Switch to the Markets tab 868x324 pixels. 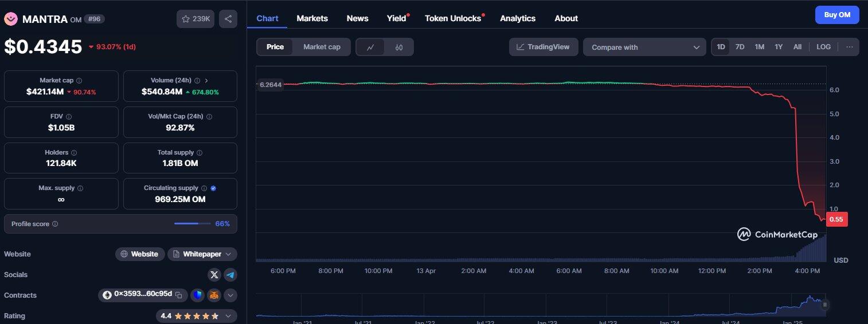tap(312, 18)
